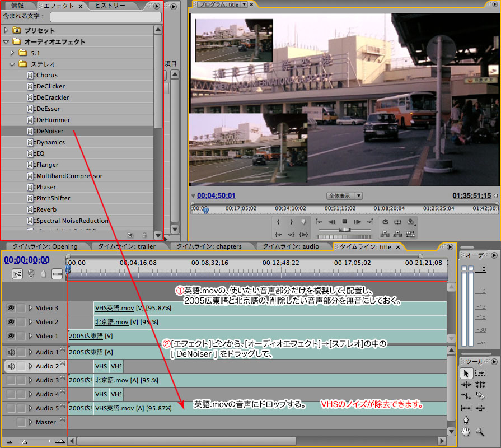
Task: Click the Reverb effect icon
Action: click(x=30, y=209)
